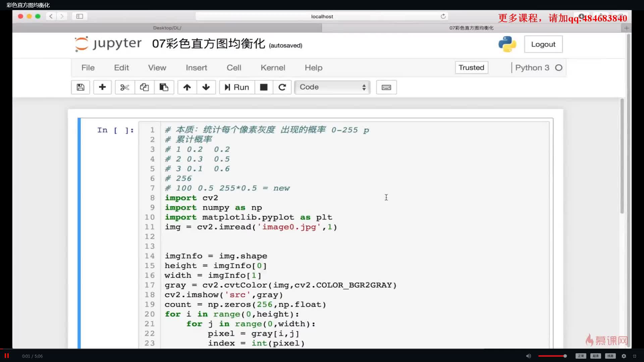Click the In [ ]: cell prompt
Image resolution: width=644 pixels, height=362 pixels.
(x=115, y=130)
